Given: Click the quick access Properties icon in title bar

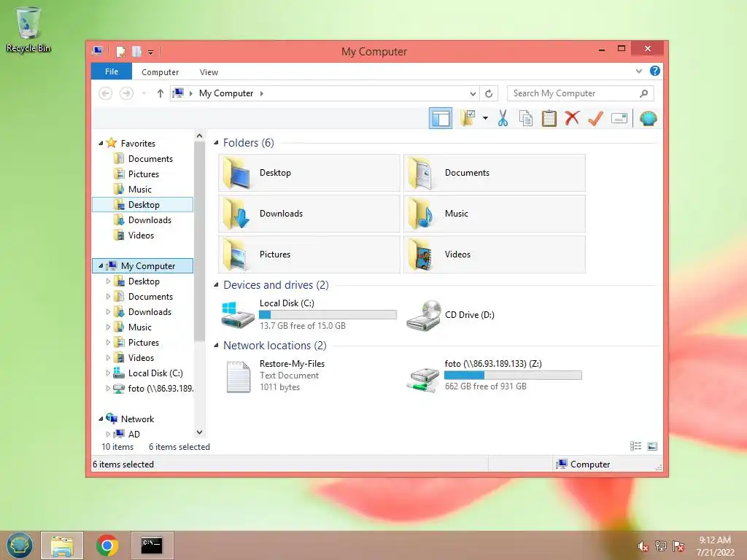Looking at the screenshot, I should tap(121, 52).
